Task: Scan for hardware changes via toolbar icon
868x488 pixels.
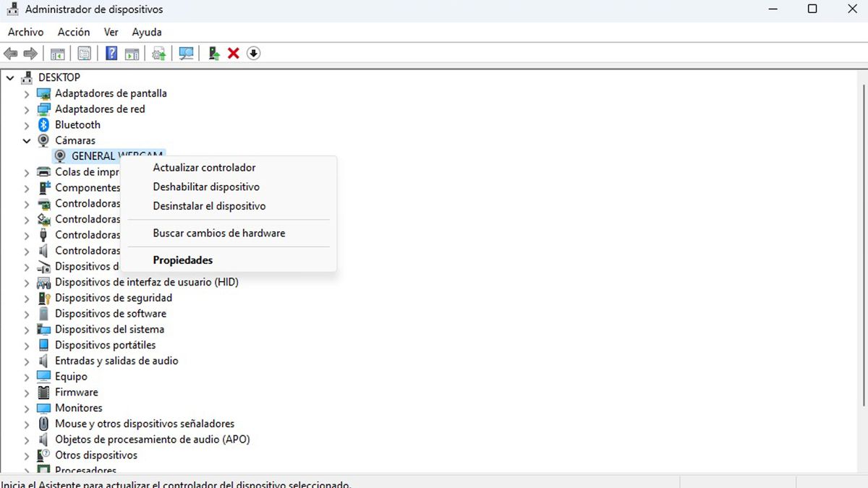Action: (x=186, y=53)
